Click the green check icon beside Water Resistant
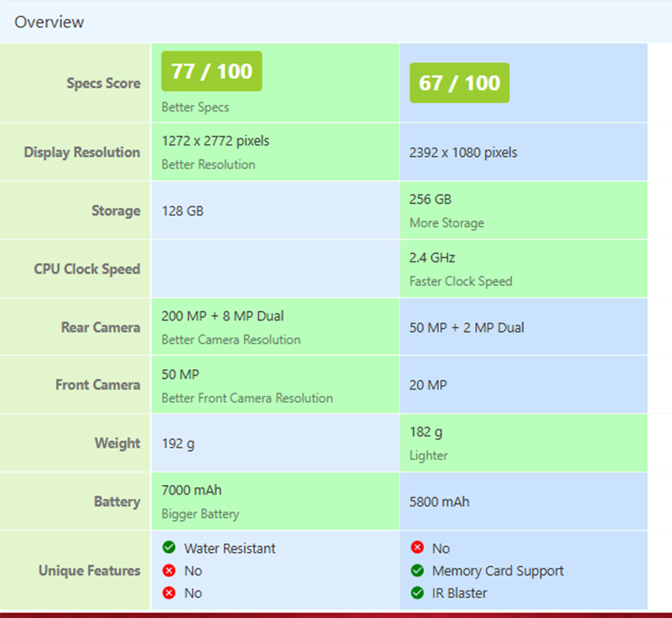 tap(169, 548)
